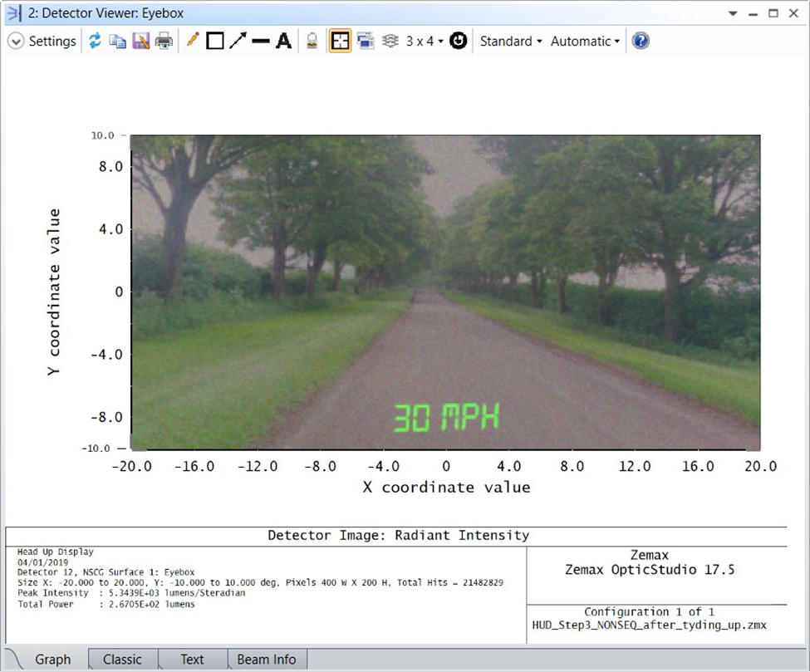
Task: Open the Beam Info tab
Action: click(266, 660)
